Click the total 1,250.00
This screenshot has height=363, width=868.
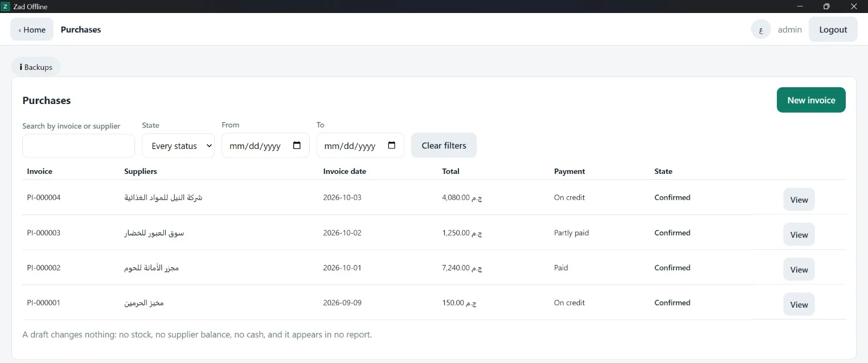462,233
